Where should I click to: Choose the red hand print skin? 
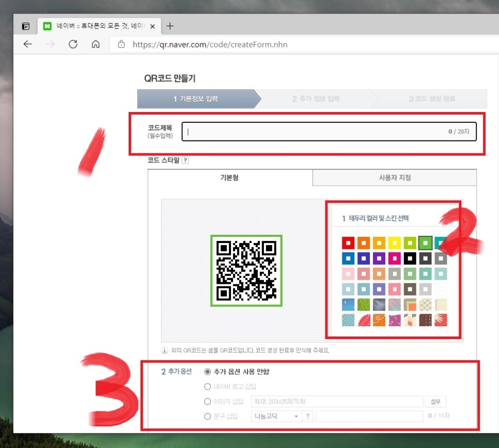click(x=441, y=320)
